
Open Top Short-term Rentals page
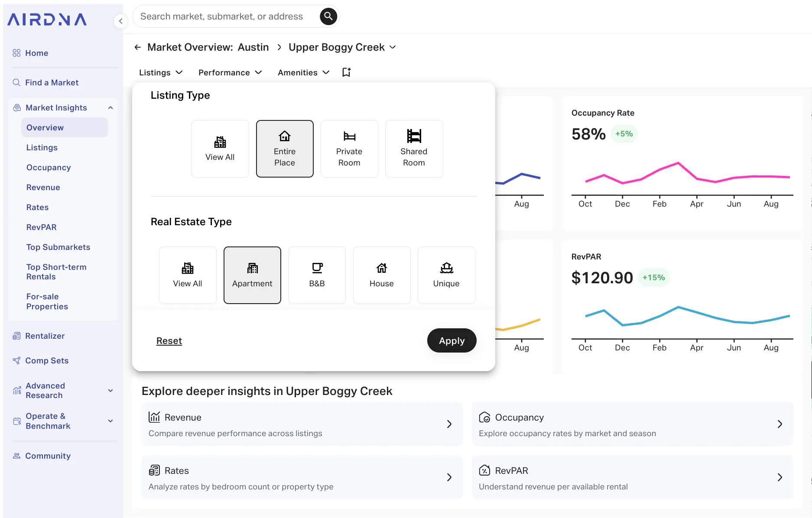56,272
